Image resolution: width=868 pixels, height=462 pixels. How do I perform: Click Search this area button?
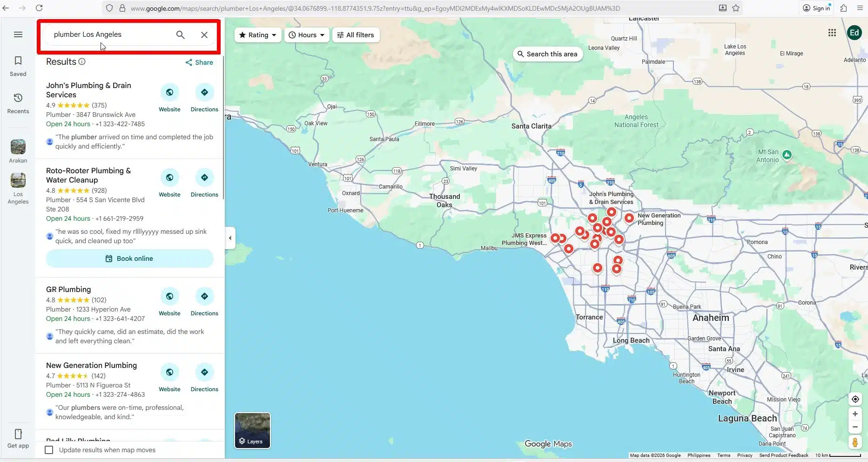click(x=547, y=54)
